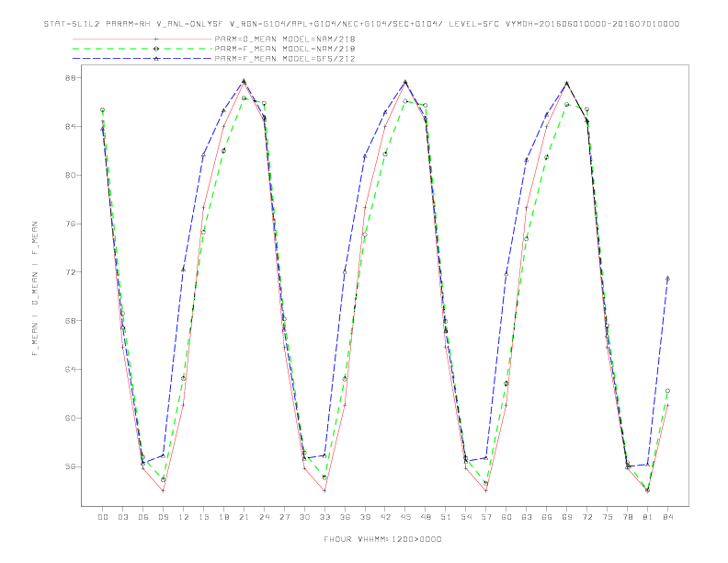Click y-axis tick label 56
The image size is (728, 563).
point(70,466)
